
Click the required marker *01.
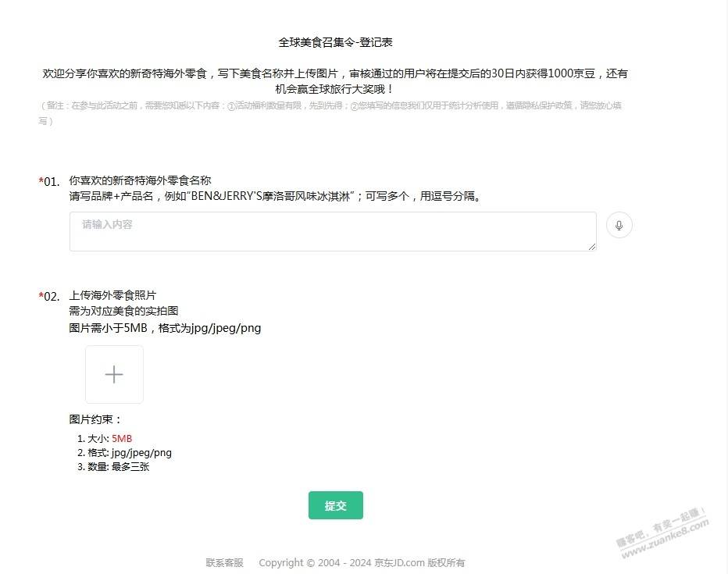click(x=49, y=182)
